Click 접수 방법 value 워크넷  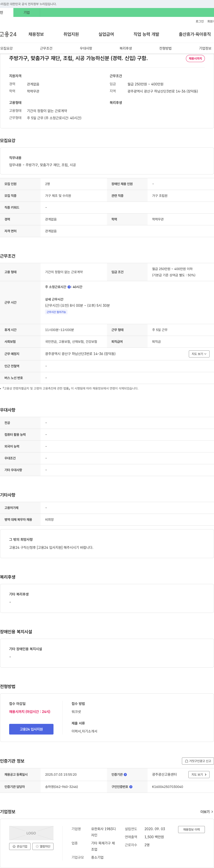[x=76, y=712]
